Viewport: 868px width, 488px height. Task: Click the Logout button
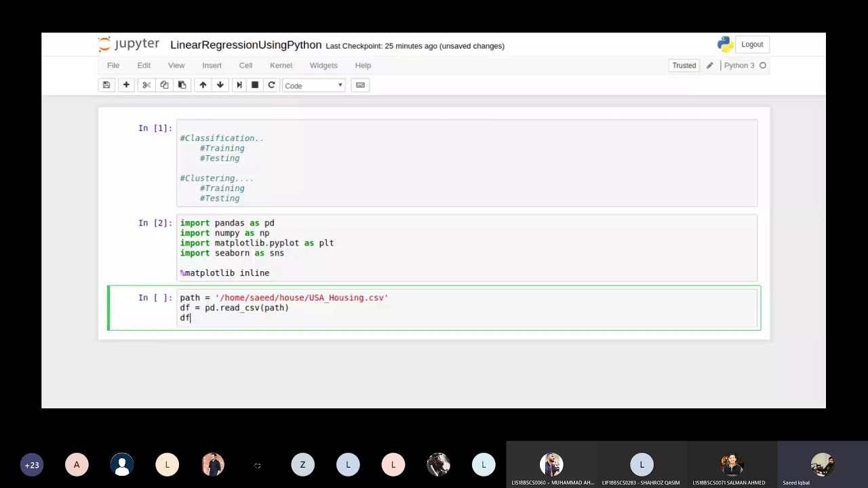point(752,45)
